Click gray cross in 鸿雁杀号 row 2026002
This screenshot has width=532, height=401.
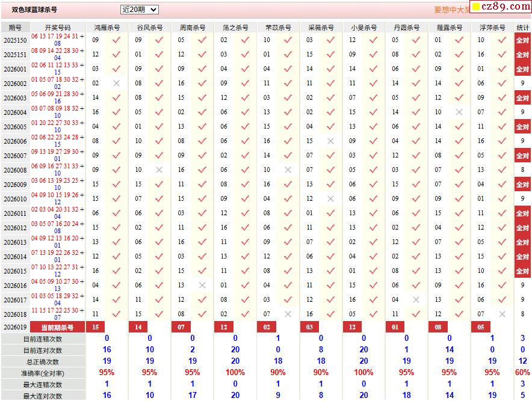116,84
